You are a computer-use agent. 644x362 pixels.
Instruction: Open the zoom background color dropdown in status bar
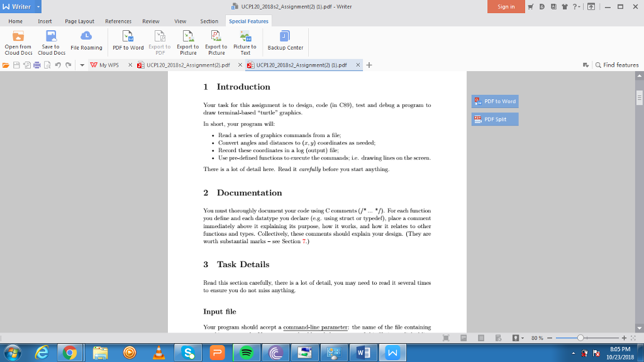(523, 337)
